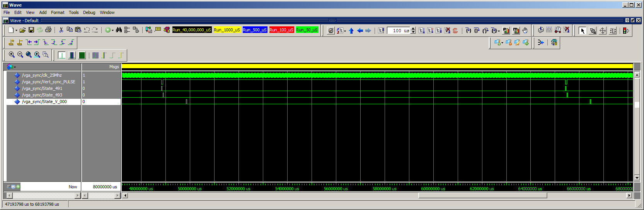Open the Add menu
The height and width of the screenshot is (210, 644).
point(43,12)
